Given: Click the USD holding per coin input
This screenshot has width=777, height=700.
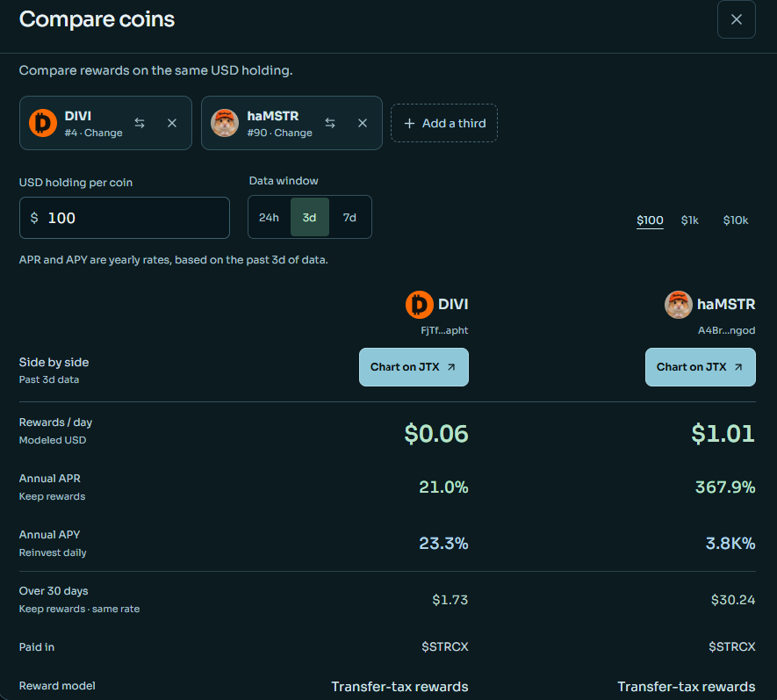Looking at the screenshot, I should tap(125, 218).
